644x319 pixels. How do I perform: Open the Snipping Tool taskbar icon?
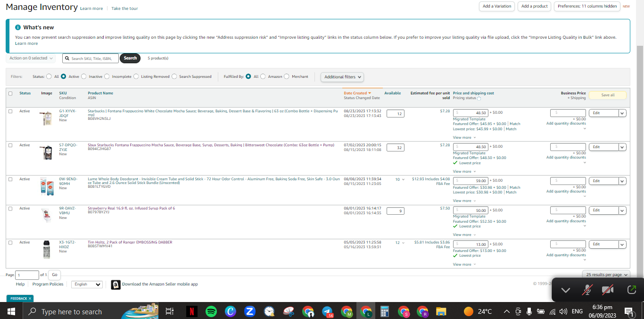point(288,311)
